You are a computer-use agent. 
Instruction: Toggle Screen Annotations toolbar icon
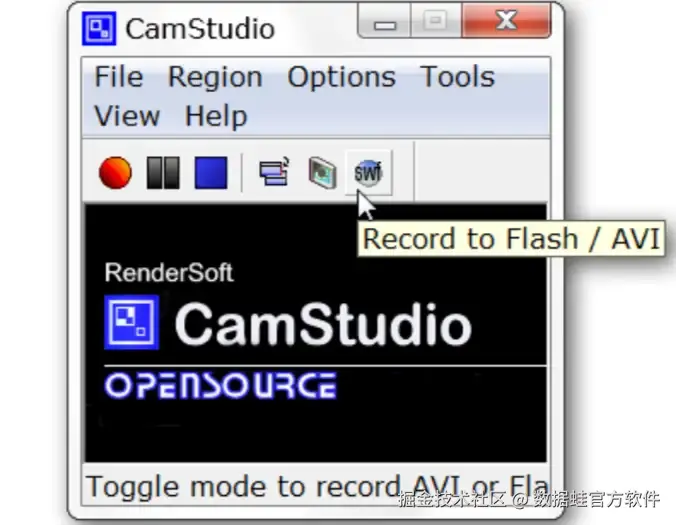(274, 172)
